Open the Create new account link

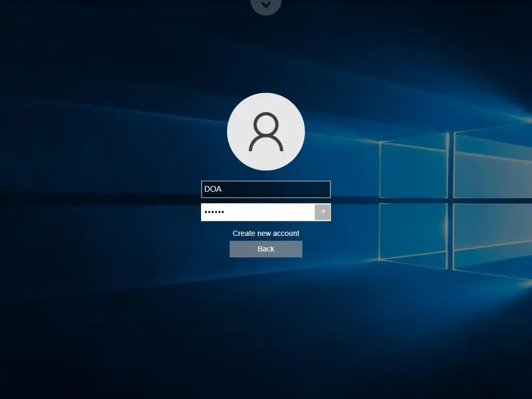[x=266, y=233]
